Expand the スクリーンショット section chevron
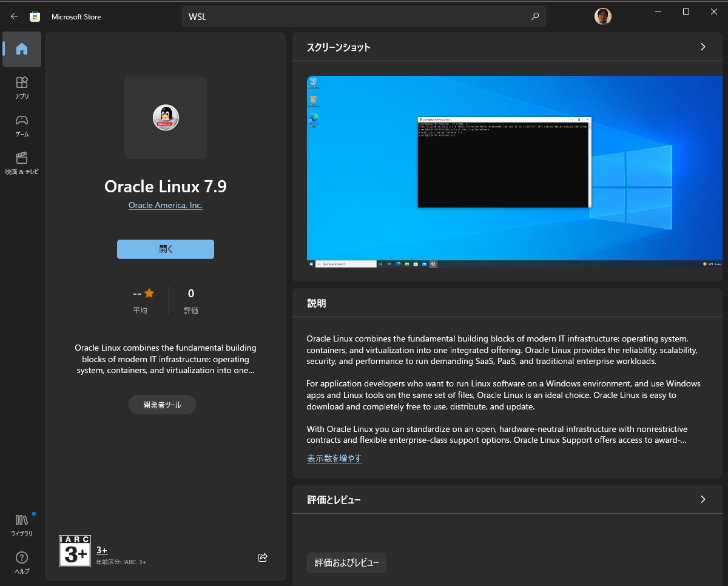 (x=703, y=47)
